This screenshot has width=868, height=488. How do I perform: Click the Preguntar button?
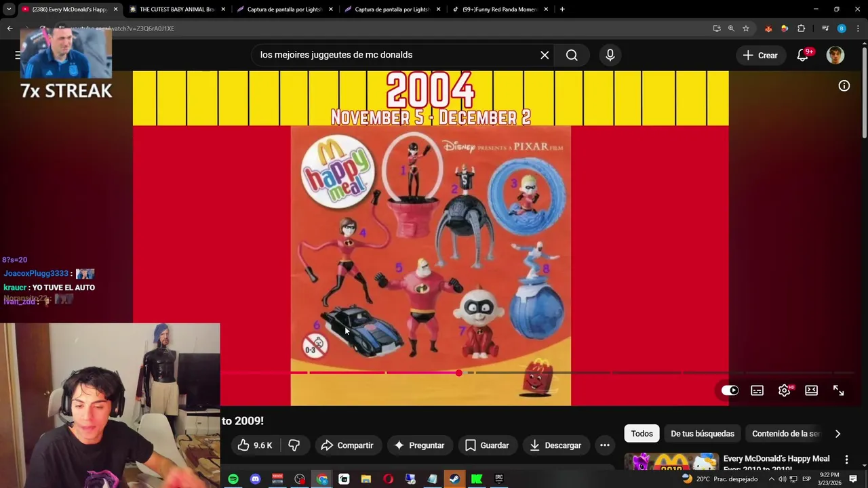coord(419,445)
